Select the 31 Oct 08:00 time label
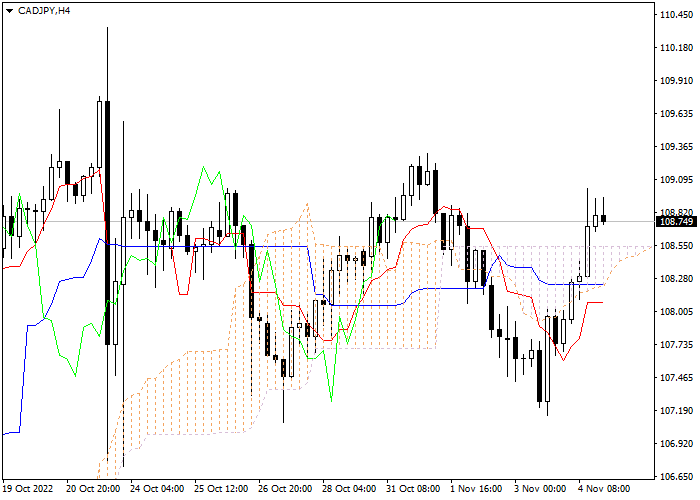 [x=413, y=489]
